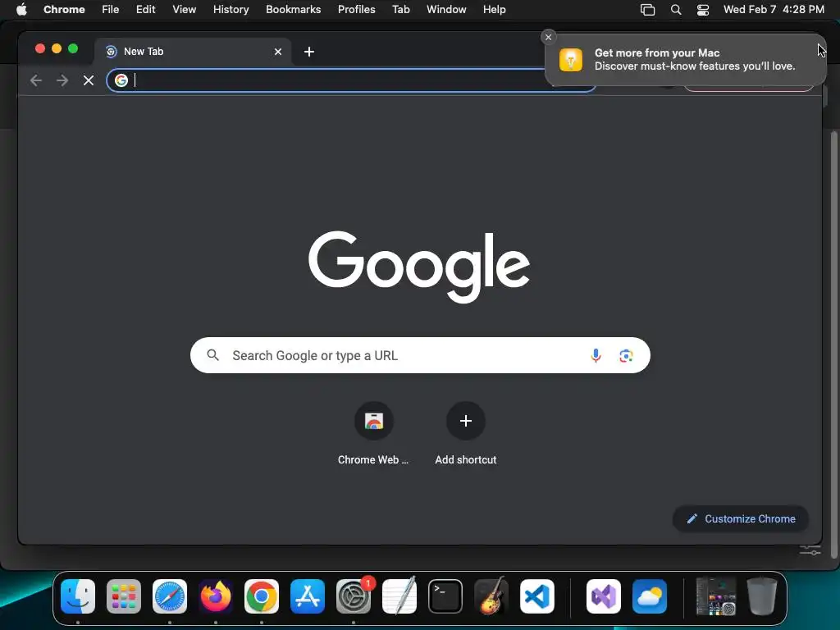Open Launchpad from the Dock
The image size is (840, 630).
coord(124,596)
